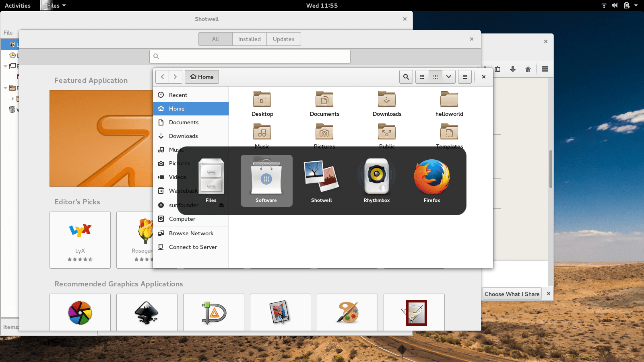This screenshot has height=362, width=644.
Task: Click Browse Network in sidebar
Action: pos(191,233)
